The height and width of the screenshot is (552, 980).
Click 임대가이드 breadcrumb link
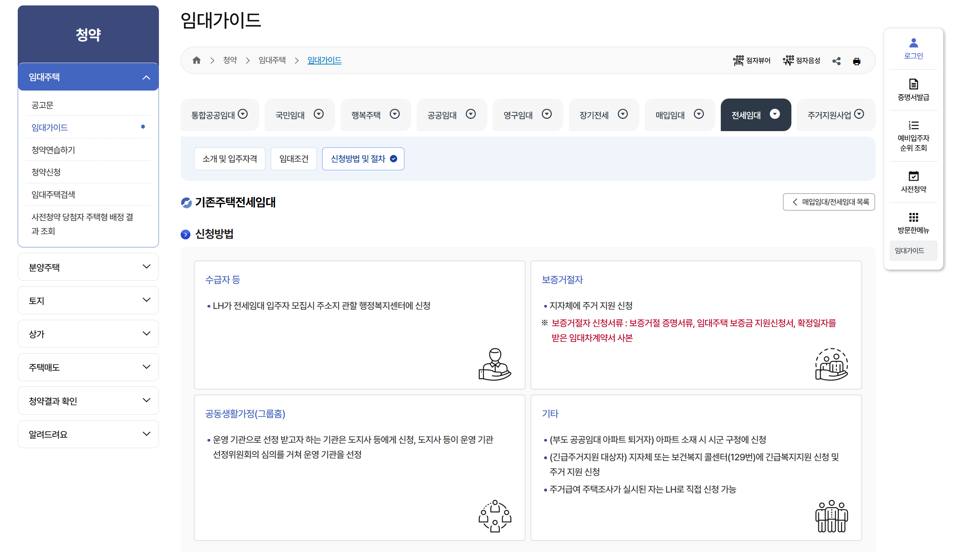[x=324, y=60]
